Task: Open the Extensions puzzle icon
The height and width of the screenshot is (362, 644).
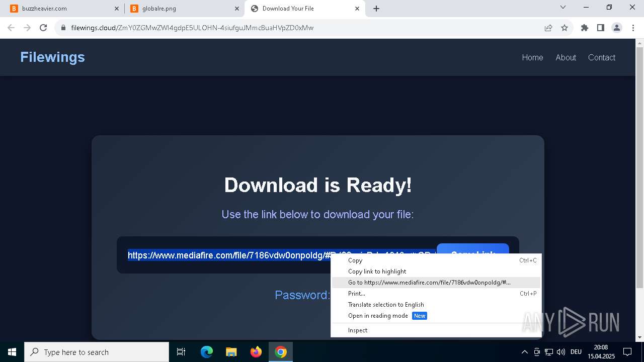Action: 585,28
